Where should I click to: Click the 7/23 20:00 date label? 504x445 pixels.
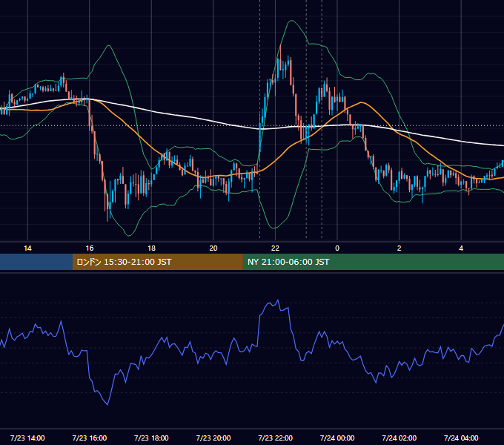tap(213, 438)
